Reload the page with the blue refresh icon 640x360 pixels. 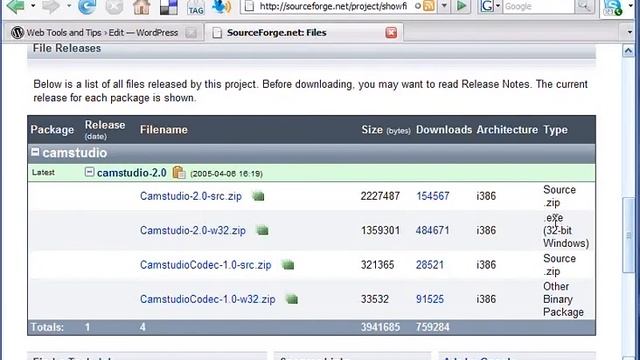click(x=87, y=7)
